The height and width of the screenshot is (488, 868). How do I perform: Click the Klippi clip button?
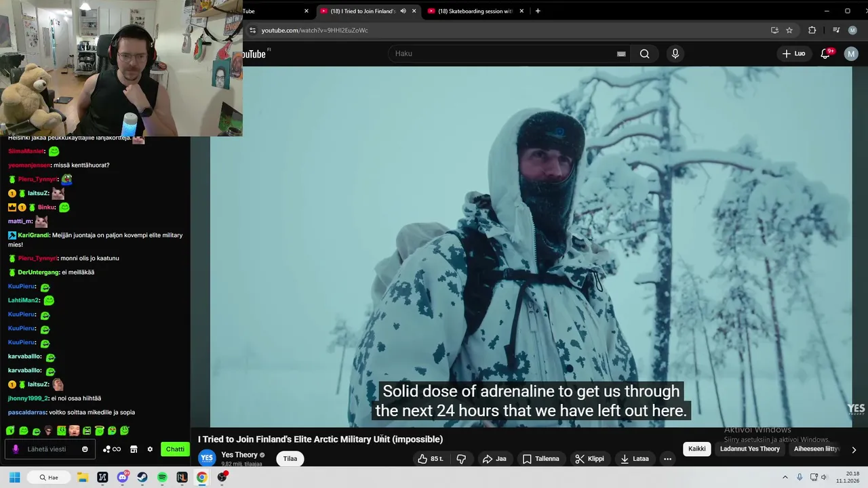(x=589, y=459)
